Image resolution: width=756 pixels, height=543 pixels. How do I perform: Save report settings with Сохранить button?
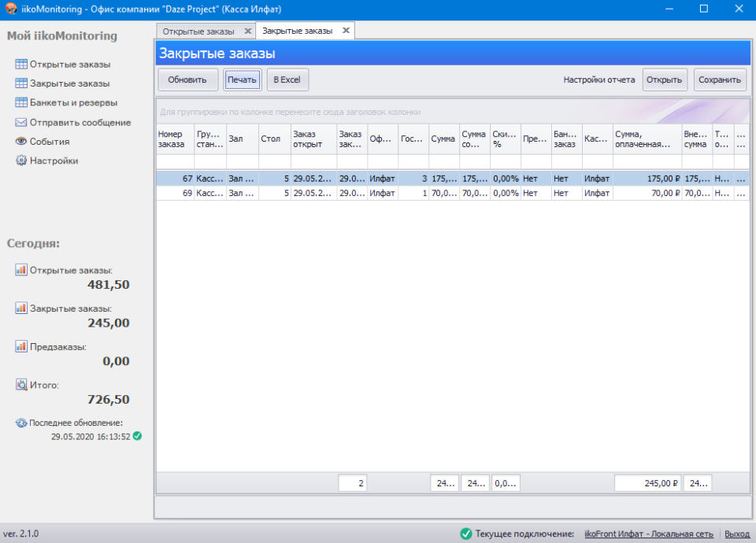pos(720,79)
